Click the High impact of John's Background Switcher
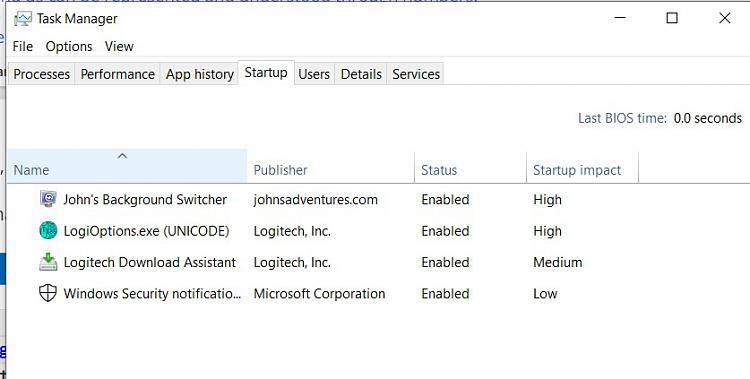The height and width of the screenshot is (379, 750). coord(548,200)
